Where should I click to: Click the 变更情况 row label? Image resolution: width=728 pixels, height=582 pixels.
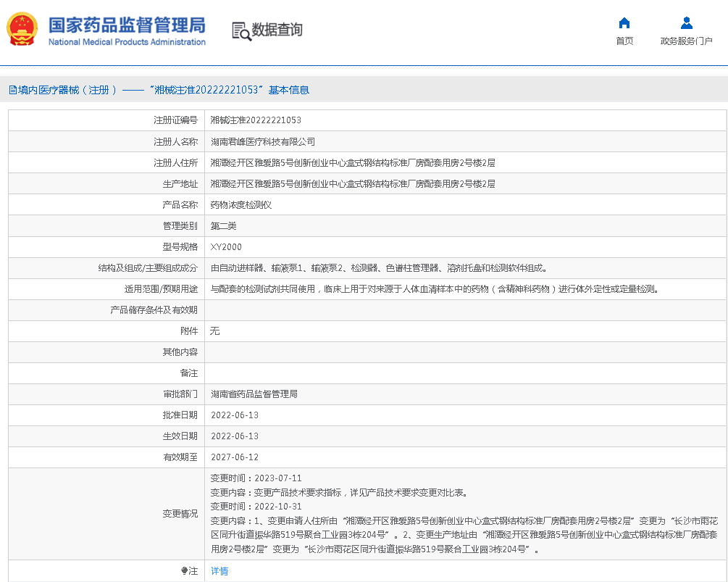click(180, 514)
